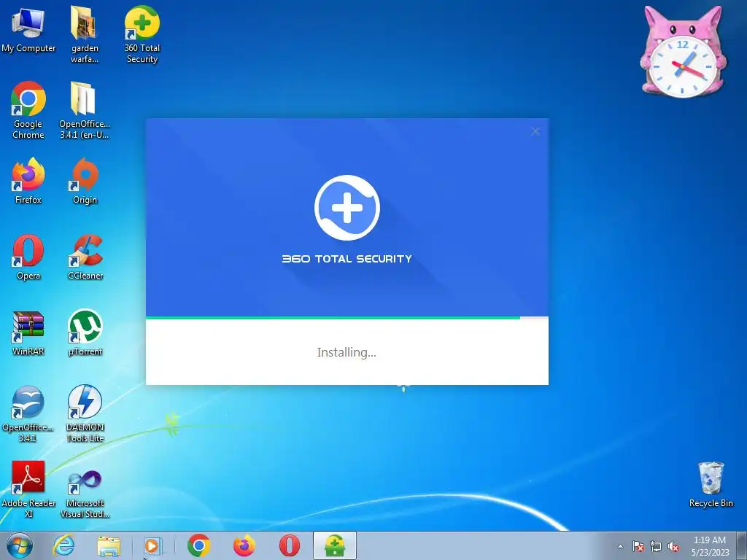Launch Firefox from the desktop
Image resolution: width=747 pixels, height=560 pixels.
28,181
